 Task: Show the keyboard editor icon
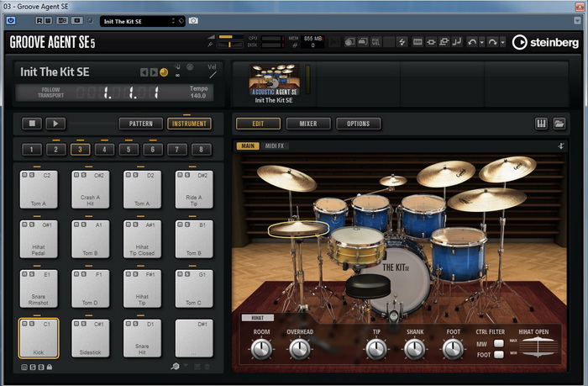[x=541, y=124]
